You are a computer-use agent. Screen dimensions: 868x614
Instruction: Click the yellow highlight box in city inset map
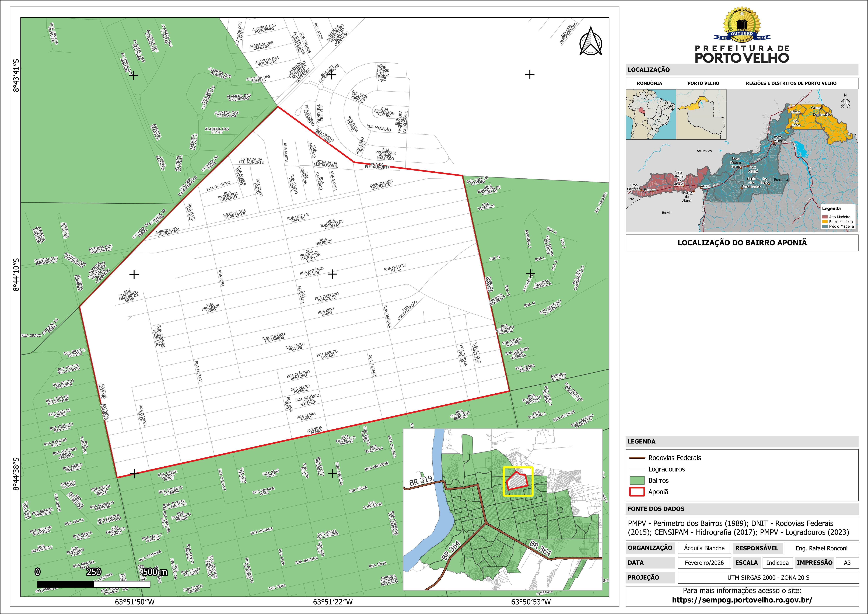point(518,481)
